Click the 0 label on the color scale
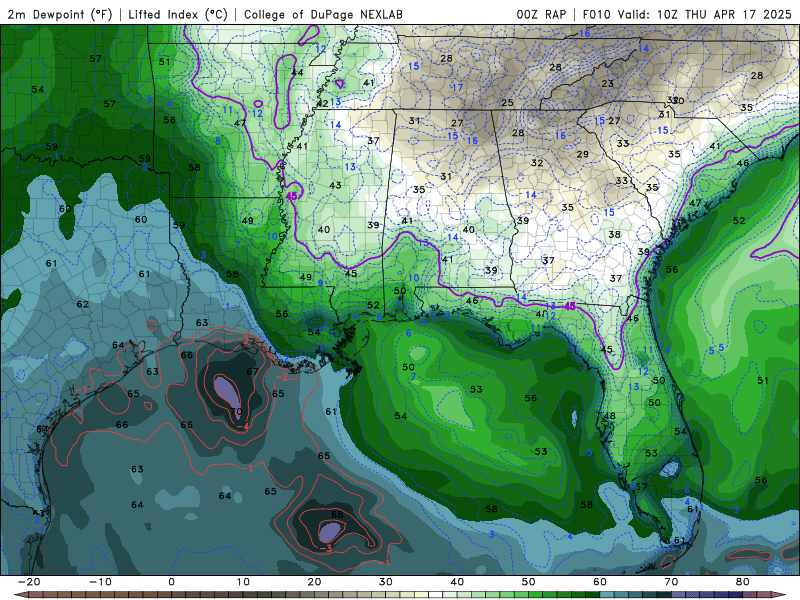 click(171, 582)
